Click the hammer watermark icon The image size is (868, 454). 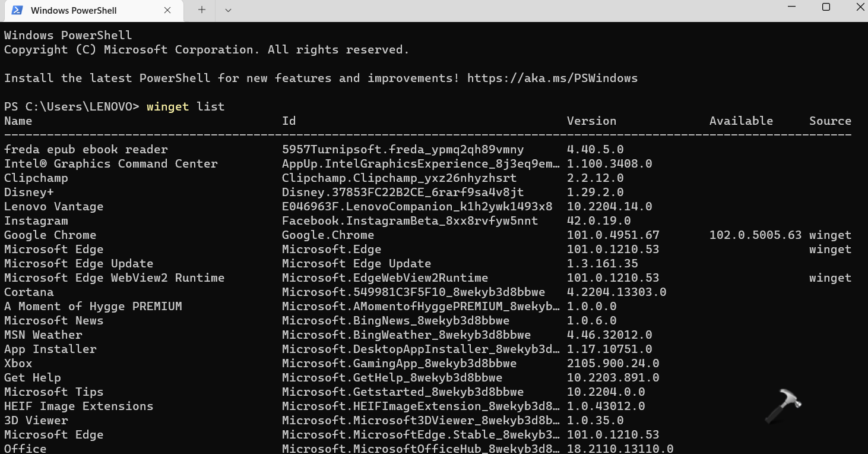pyautogui.click(x=783, y=406)
